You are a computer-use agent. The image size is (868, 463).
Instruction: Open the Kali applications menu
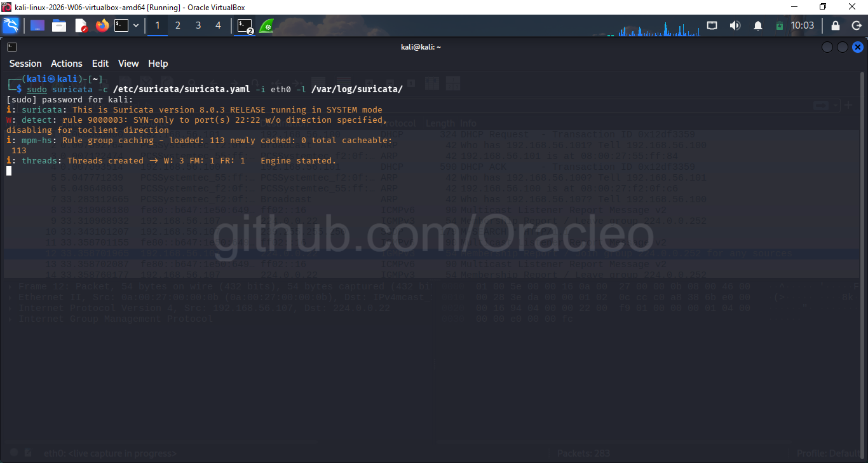10,25
